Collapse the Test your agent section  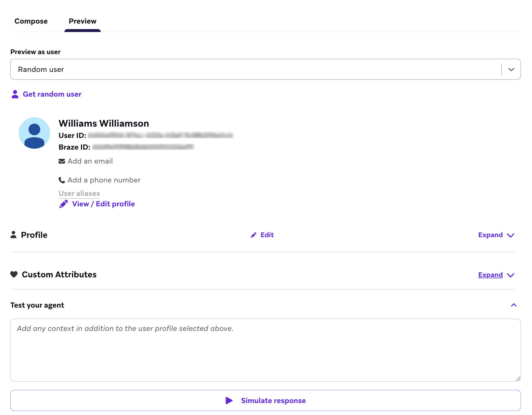[x=514, y=305]
